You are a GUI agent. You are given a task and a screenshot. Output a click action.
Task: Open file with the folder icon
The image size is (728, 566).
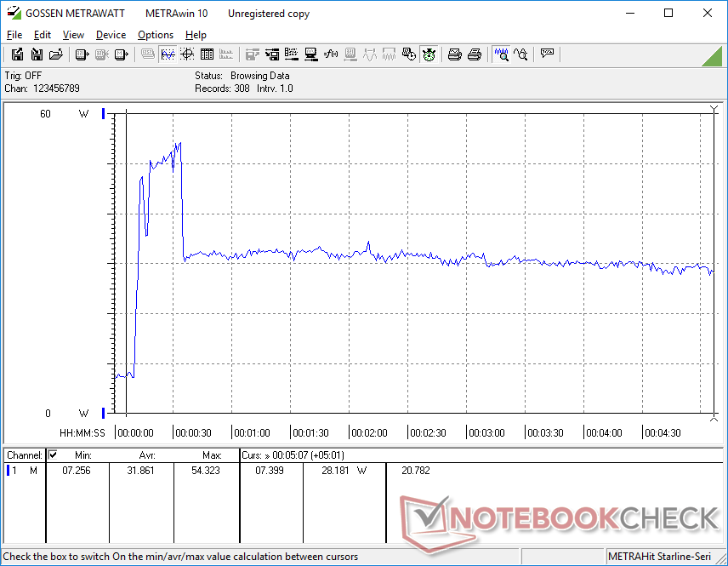[56, 54]
